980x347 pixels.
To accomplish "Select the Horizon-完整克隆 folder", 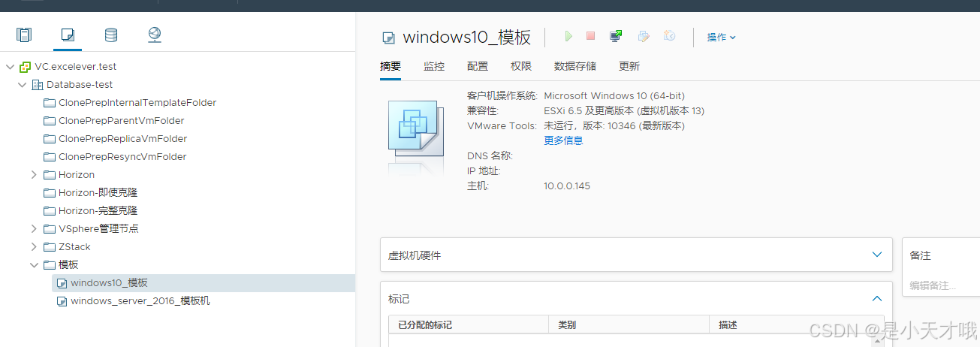I will click(x=98, y=211).
